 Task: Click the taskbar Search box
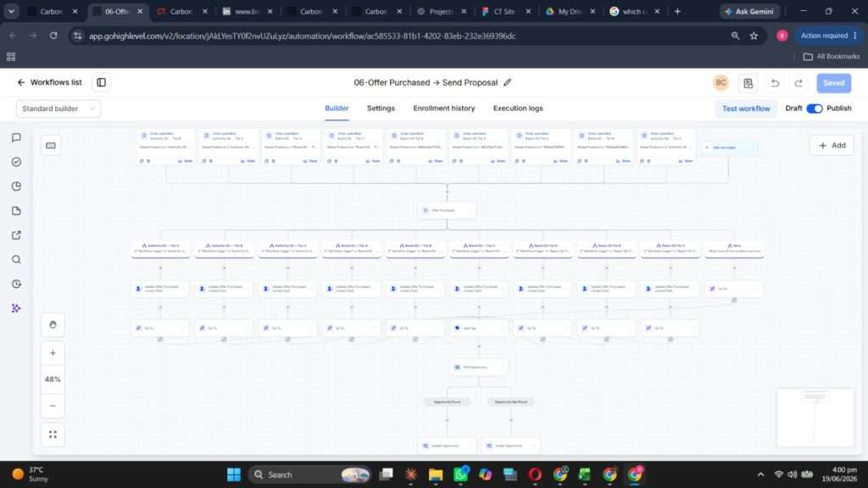(310, 474)
